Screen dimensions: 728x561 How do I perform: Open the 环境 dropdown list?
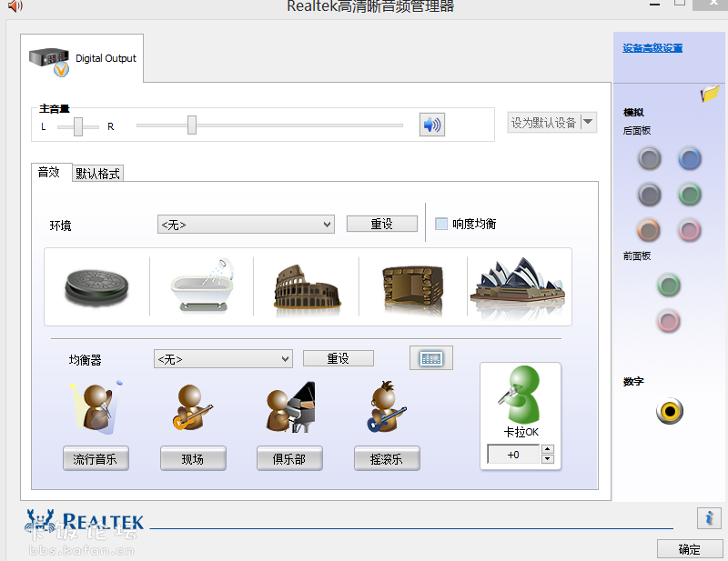246,225
